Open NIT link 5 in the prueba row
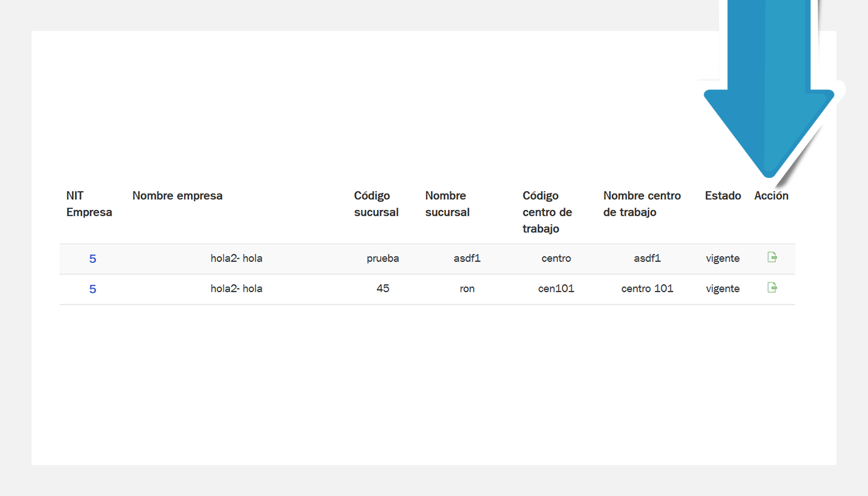The width and height of the screenshot is (868, 496). (92, 259)
